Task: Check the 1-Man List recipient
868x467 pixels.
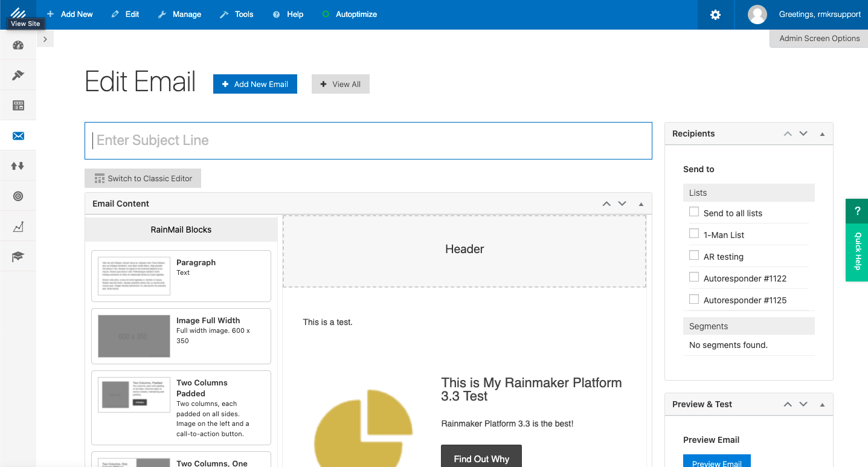Action: [693, 234]
